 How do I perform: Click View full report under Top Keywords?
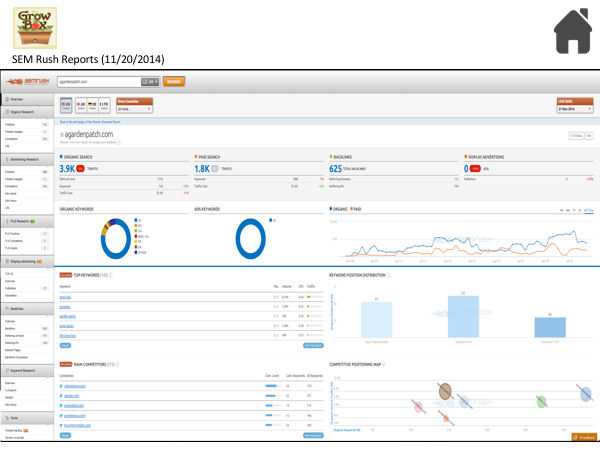[313, 346]
